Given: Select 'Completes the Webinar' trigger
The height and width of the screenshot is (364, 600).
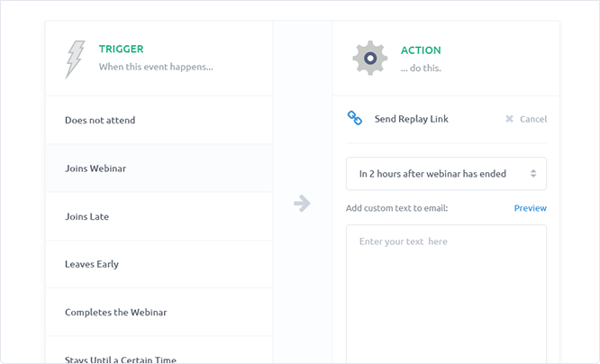Looking at the screenshot, I should [x=159, y=313].
